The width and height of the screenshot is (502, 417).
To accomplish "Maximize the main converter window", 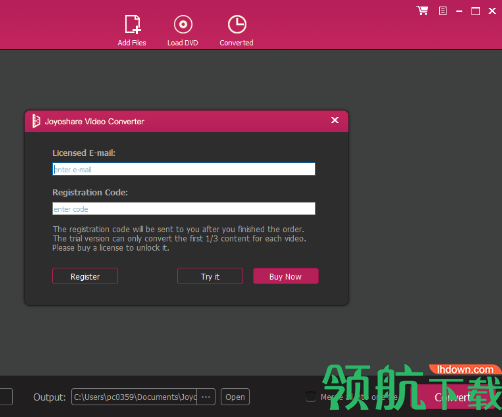I will tap(475, 11).
